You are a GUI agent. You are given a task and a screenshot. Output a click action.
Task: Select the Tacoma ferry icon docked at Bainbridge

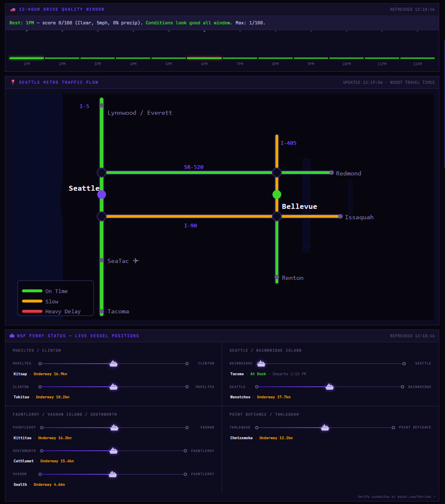pos(261,364)
